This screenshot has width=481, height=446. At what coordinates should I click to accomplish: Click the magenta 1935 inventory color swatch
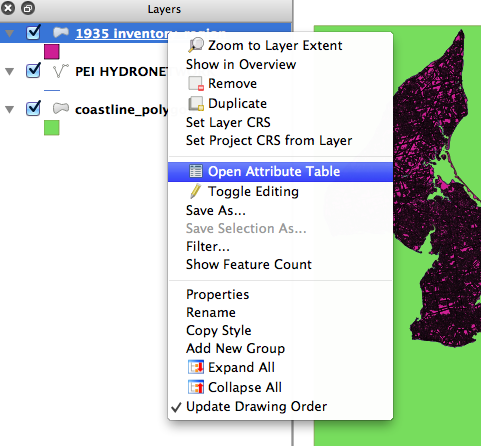click(52, 52)
